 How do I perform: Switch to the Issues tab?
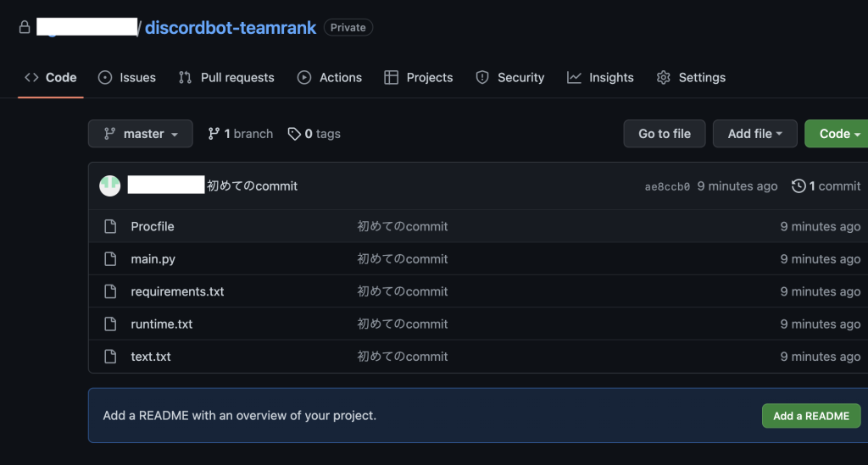(x=127, y=77)
